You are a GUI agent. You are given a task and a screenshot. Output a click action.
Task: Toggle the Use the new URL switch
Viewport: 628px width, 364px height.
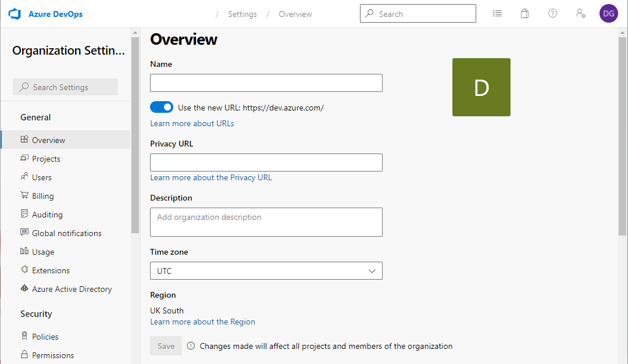pos(162,108)
